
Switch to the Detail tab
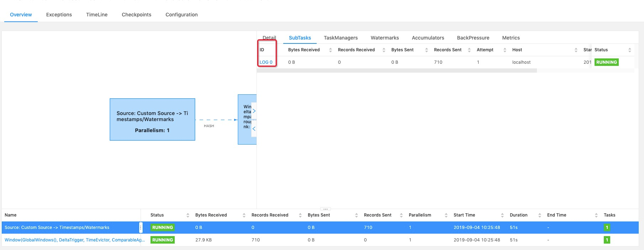269,38
